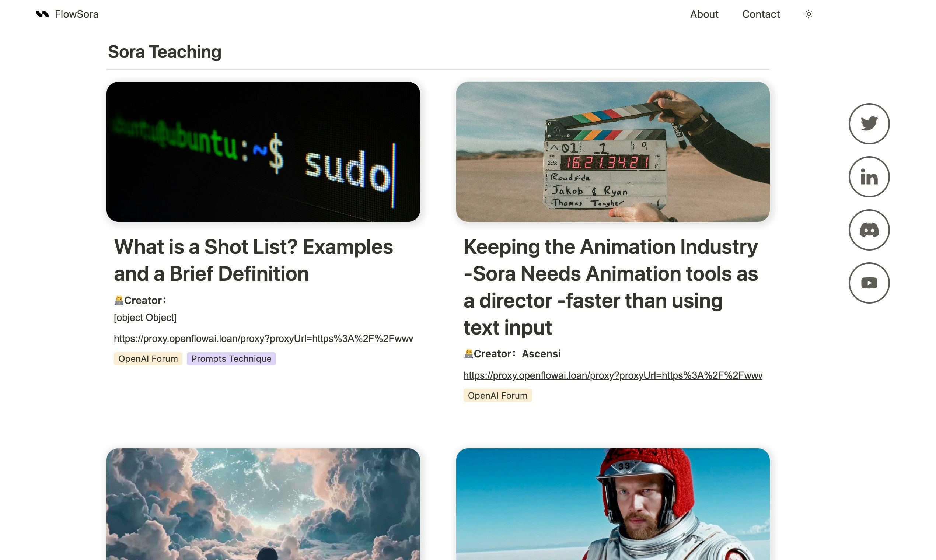Click proxy URL under Animation Industry article

612,375
